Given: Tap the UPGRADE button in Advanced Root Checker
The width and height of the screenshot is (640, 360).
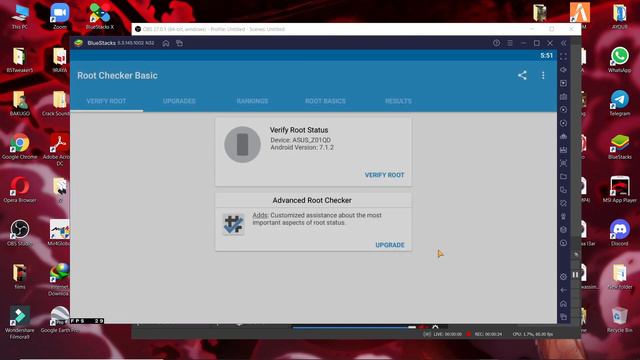Looking at the screenshot, I should point(390,245).
